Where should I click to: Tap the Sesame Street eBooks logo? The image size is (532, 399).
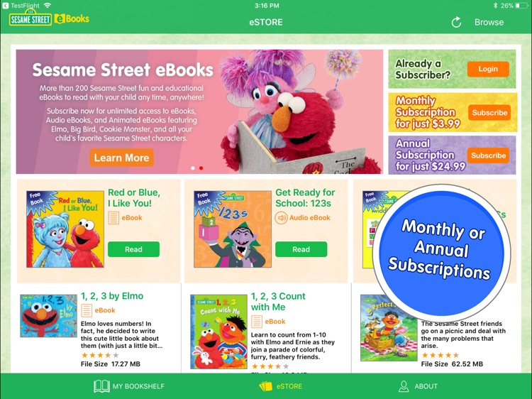coord(49,18)
